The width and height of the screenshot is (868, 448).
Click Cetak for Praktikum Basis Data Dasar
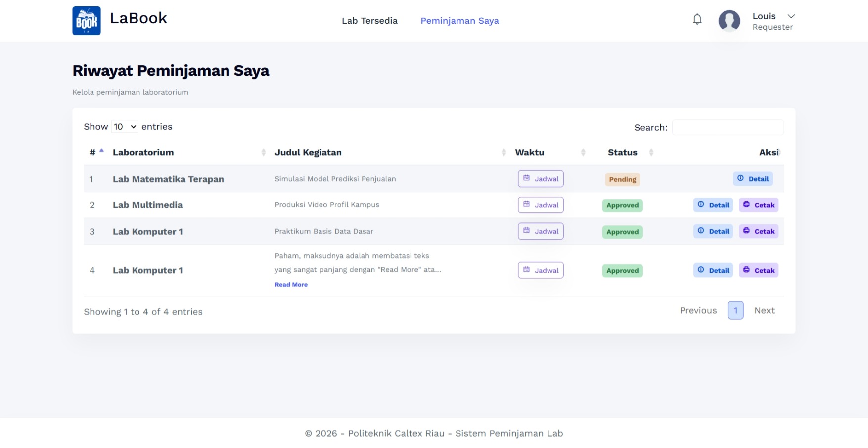click(759, 231)
